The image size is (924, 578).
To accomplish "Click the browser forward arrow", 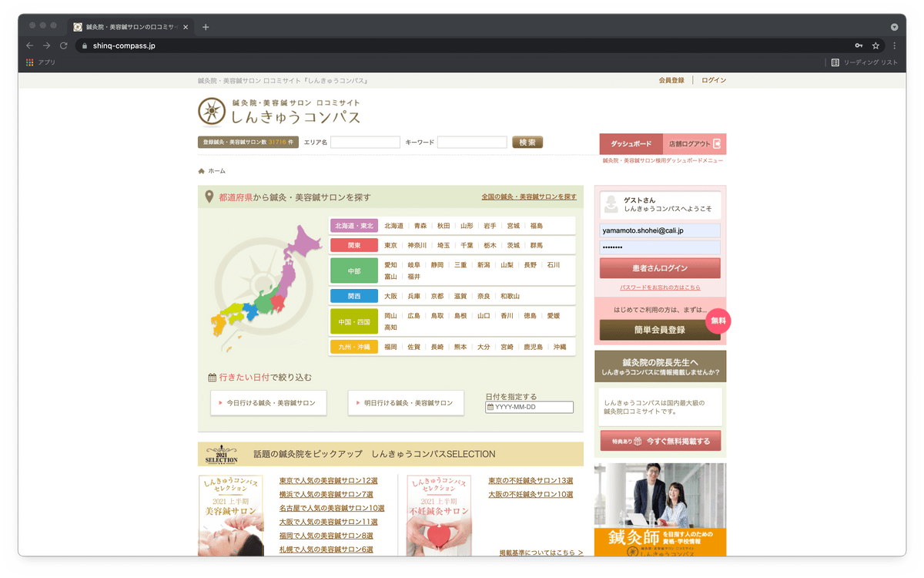I will pyautogui.click(x=46, y=45).
